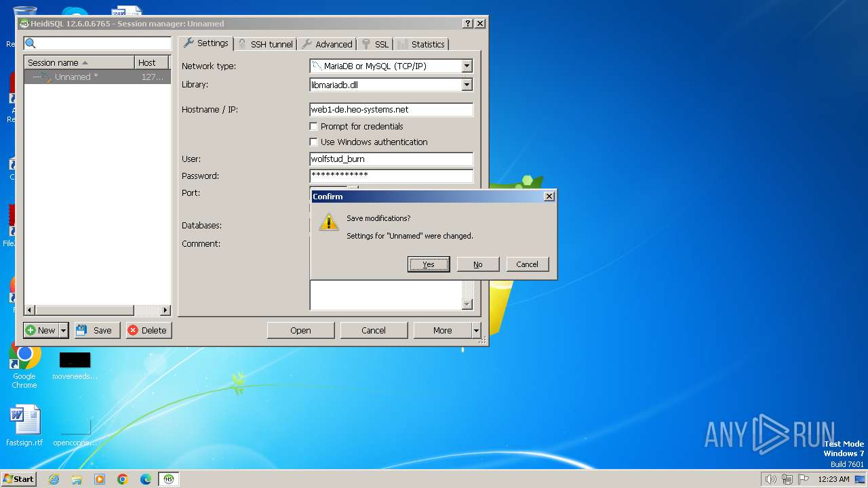Click the User field wolfstud_burn
Screen dimensions: 868x488
pyautogui.click(x=391, y=159)
